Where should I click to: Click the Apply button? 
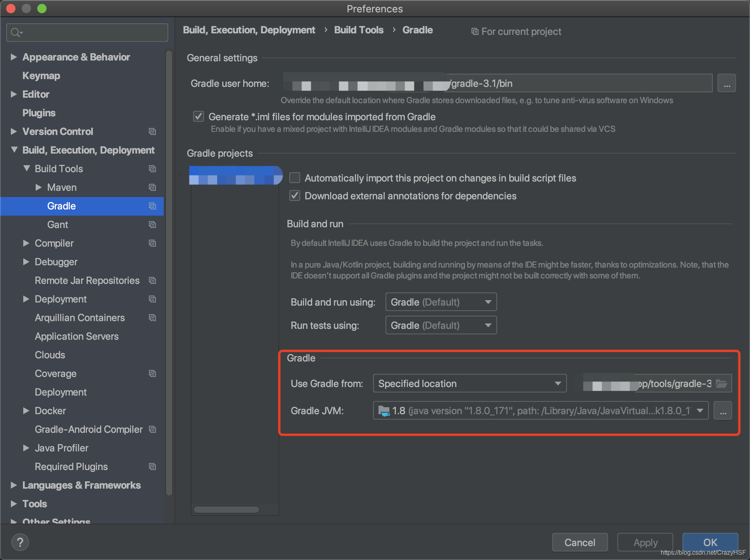pyautogui.click(x=645, y=542)
